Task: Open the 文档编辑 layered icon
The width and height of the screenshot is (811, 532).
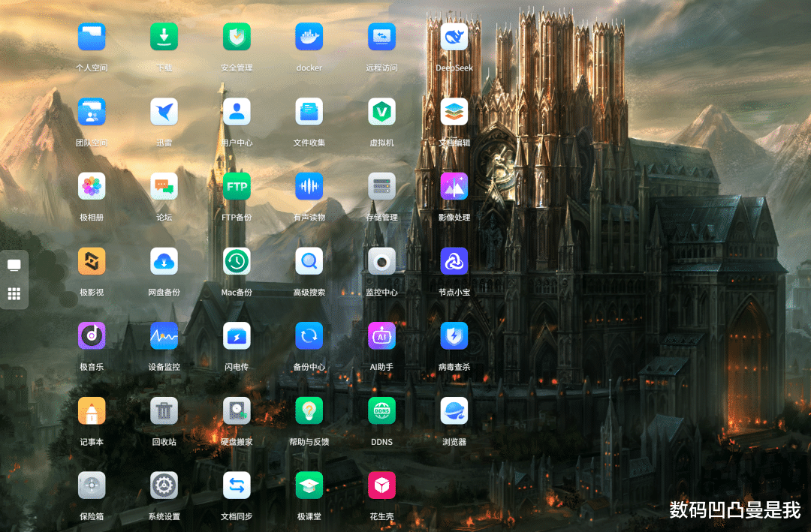Action: click(x=454, y=112)
